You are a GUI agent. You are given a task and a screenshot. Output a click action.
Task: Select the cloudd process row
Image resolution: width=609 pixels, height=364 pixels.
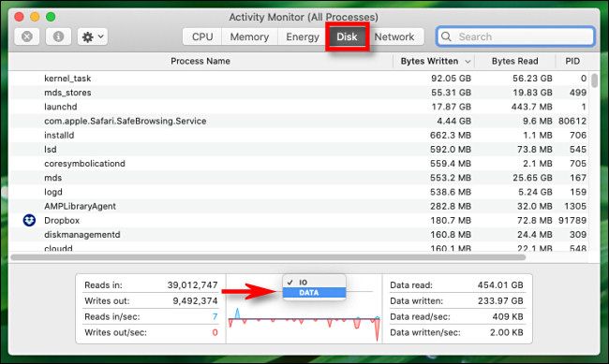click(x=299, y=248)
